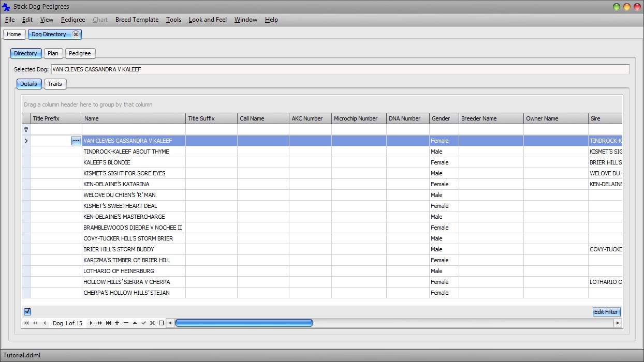Open the Pedigree view tab
The image size is (644, 362).
pos(80,53)
